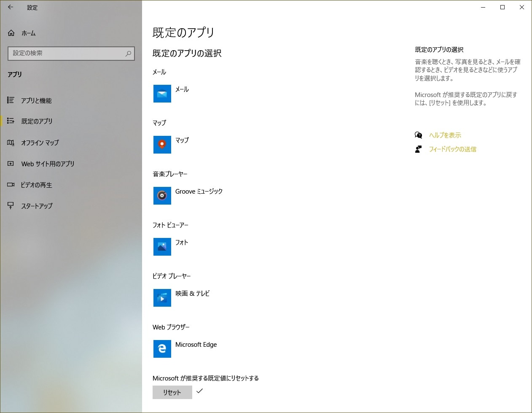Close the settings window
Screen dimensions: 532x413
pos(522,7)
